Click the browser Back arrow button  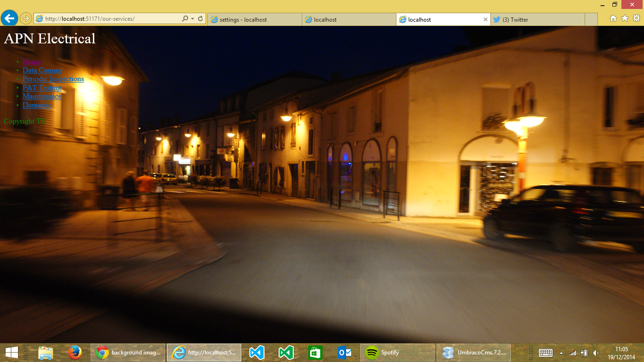coord(9,18)
